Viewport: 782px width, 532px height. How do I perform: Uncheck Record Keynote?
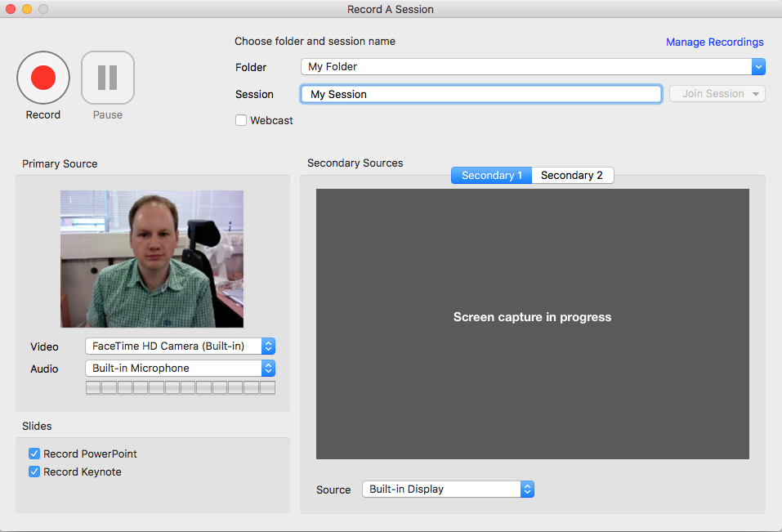pos(34,472)
